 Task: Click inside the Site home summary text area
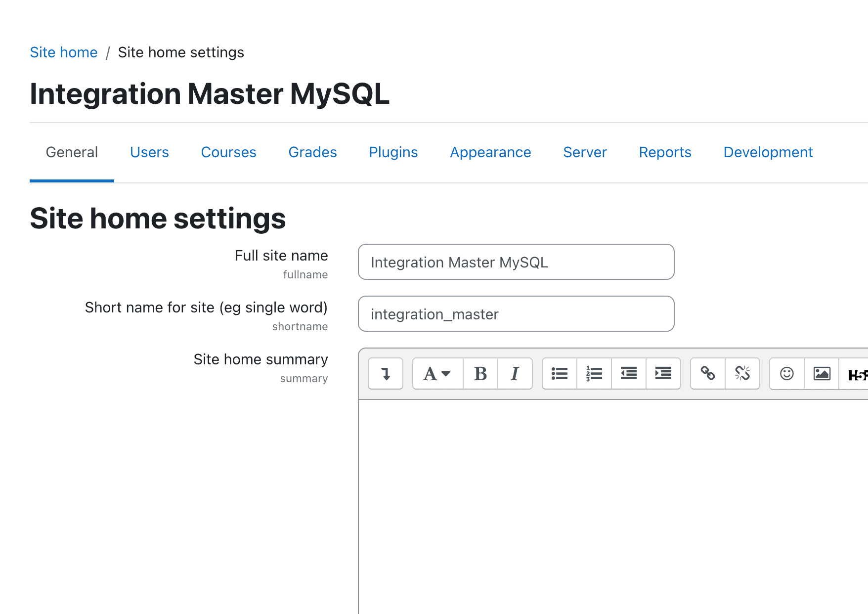point(613,507)
